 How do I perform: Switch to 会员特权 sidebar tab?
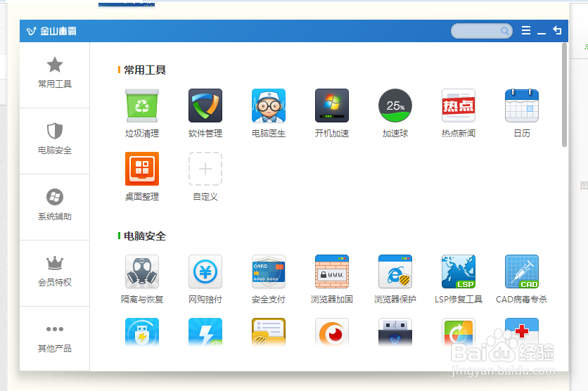(x=55, y=273)
